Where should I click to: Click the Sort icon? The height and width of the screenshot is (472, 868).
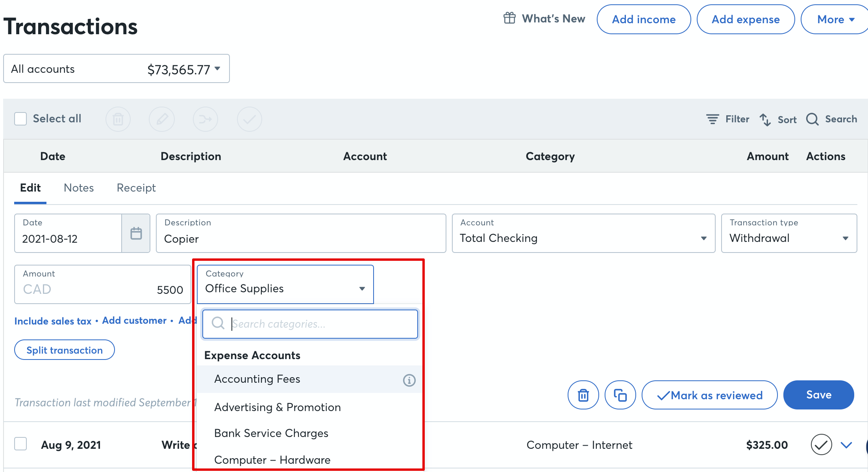pos(765,119)
